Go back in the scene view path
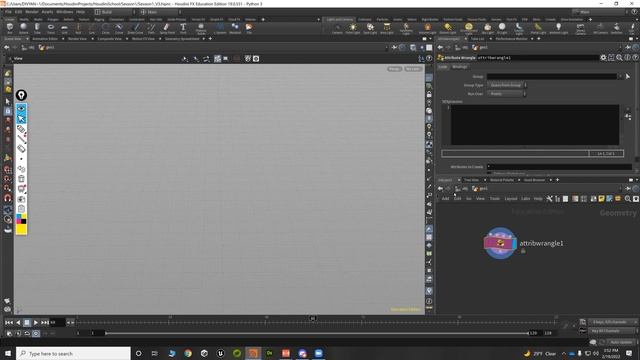Image resolution: width=640 pixels, height=360 pixels. click(7, 47)
